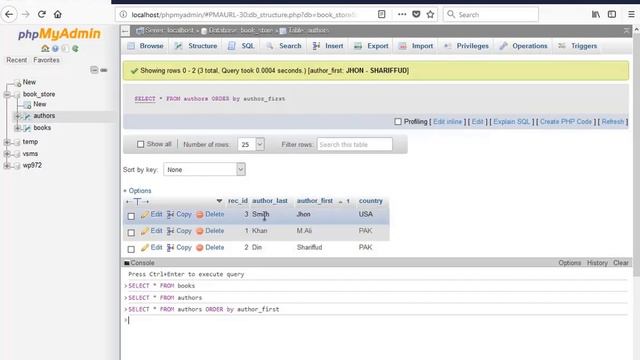Expand the books table node
Viewport: 640px width, 360px height.
pos(18,128)
